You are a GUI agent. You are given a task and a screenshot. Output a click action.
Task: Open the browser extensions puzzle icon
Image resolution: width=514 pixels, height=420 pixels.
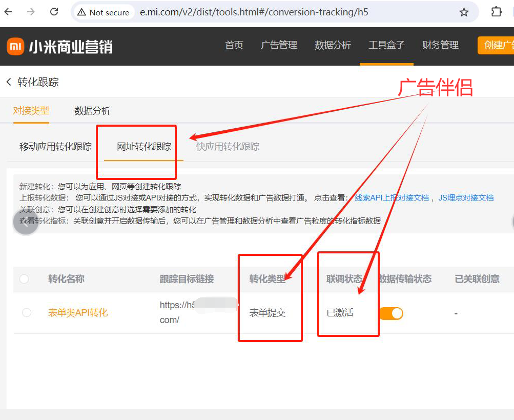[x=496, y=12]
